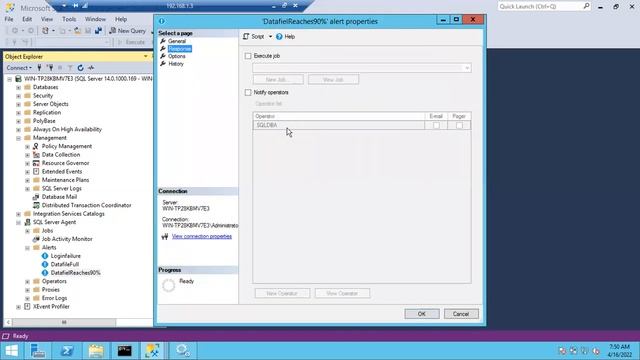Expand the Operators folder
The width and height of the screenshot is (640, 360).
coord(27,282)
